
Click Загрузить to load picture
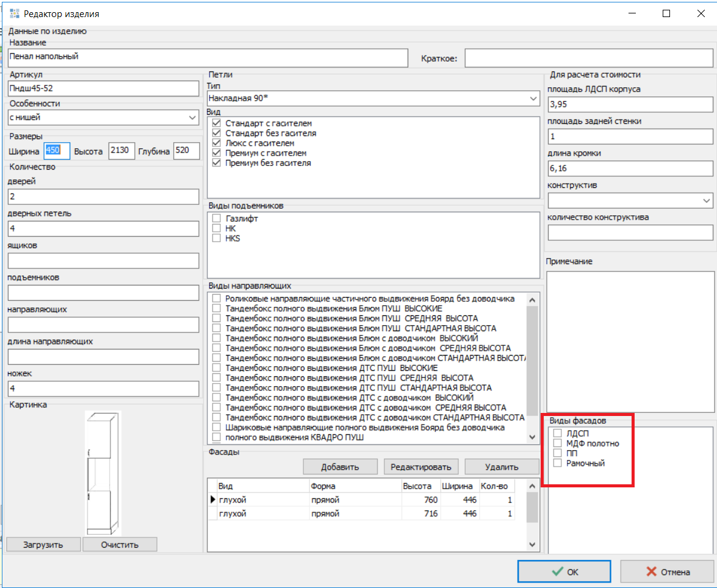coord(43,544)
